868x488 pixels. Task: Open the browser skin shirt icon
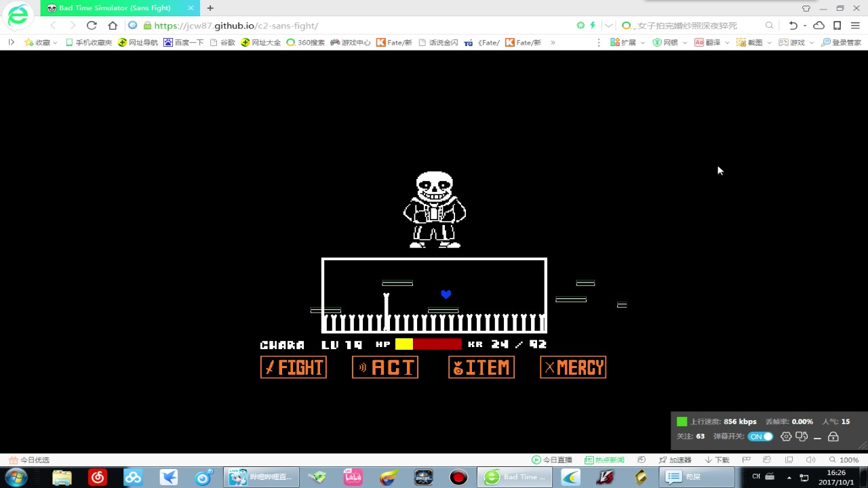(x=806, y=8)
